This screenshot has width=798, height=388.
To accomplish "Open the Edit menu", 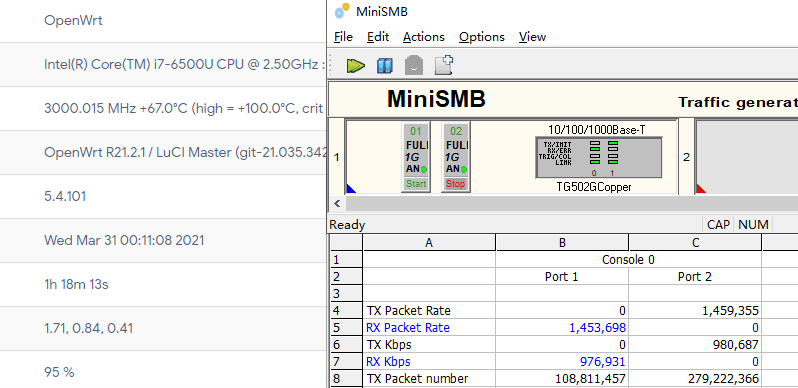I will [378, 37].
